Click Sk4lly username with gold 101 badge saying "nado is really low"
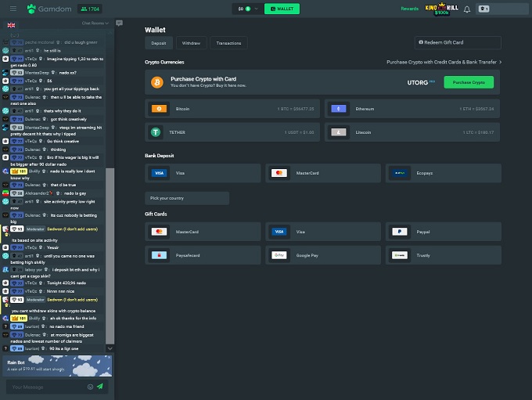Image resolution: width=532 pixels, height=400 pixels. click(x=34, y=171)
